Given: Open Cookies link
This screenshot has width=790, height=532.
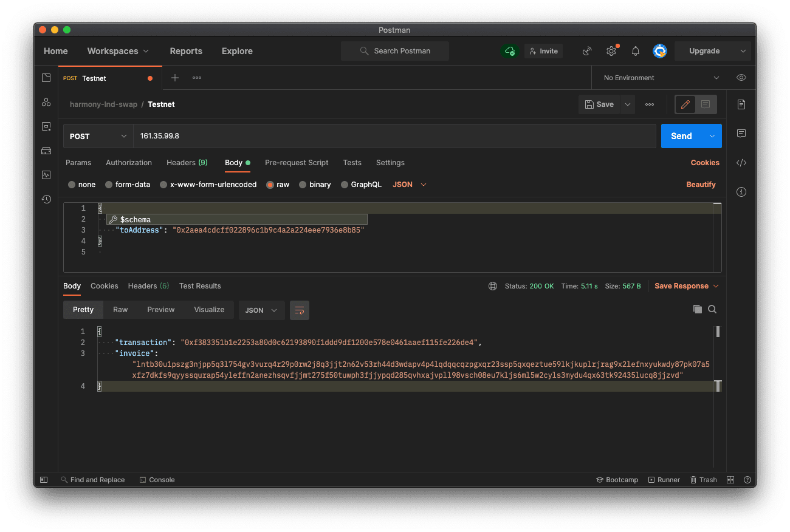Looking at the screenshot, I should pyautogui.click(x=705, y=163).
